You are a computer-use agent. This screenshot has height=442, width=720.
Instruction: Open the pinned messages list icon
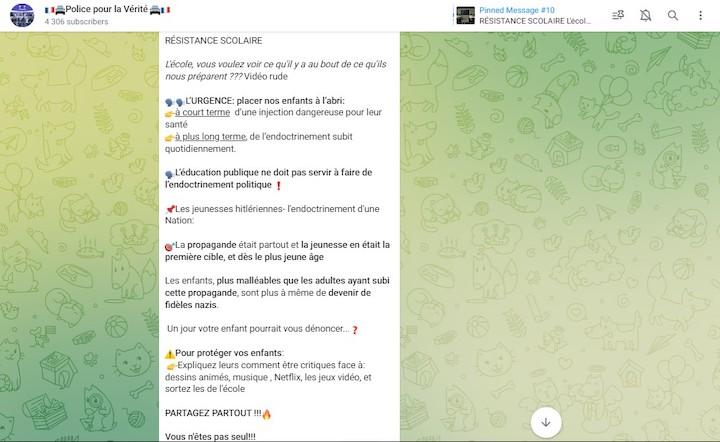[618, 15]
